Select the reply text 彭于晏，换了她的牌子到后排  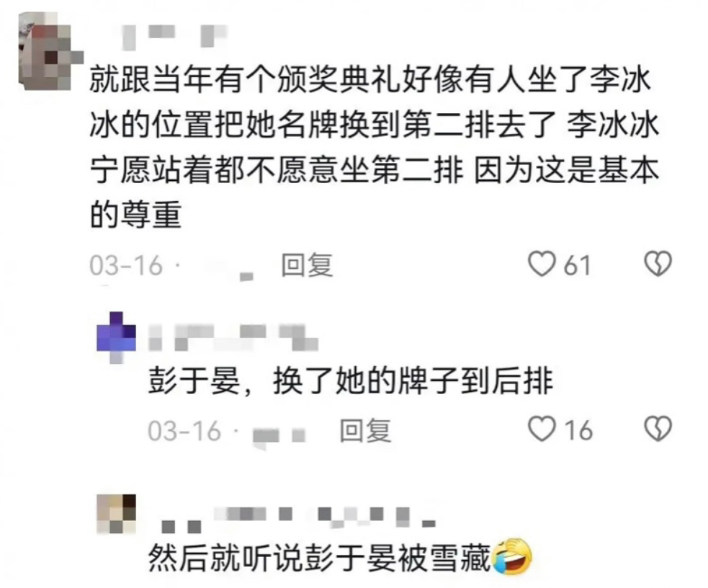[x=350, y=382]
